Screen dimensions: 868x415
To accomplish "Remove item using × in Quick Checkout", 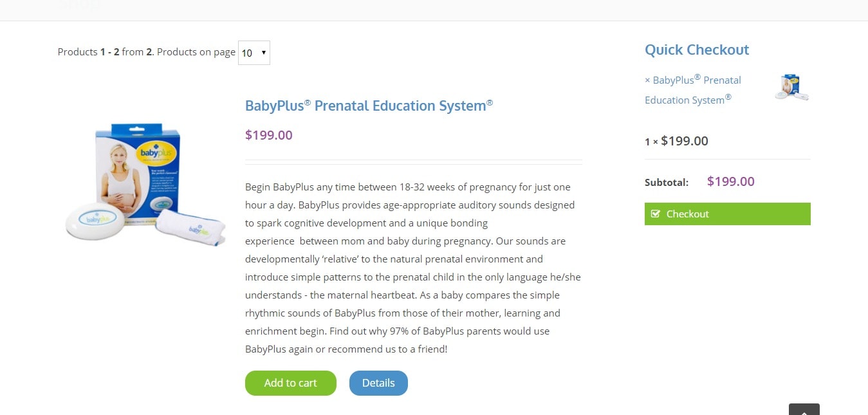I will (647, 80).
